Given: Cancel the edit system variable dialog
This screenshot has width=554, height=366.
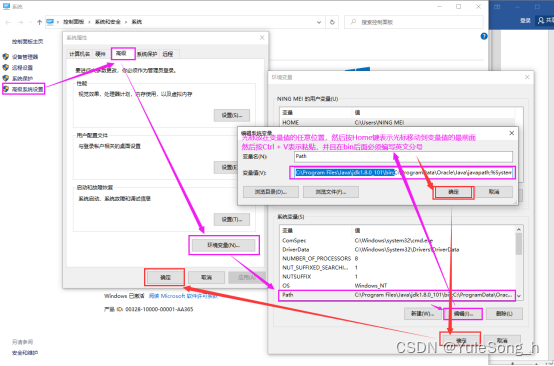Looking at the screenshot, I should tap(494, 192).
